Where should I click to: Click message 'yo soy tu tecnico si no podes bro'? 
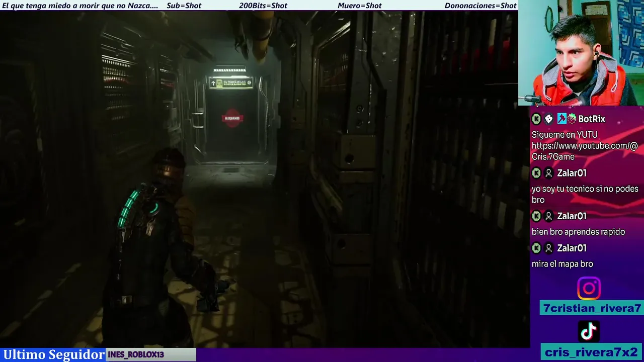pos(585,194)
